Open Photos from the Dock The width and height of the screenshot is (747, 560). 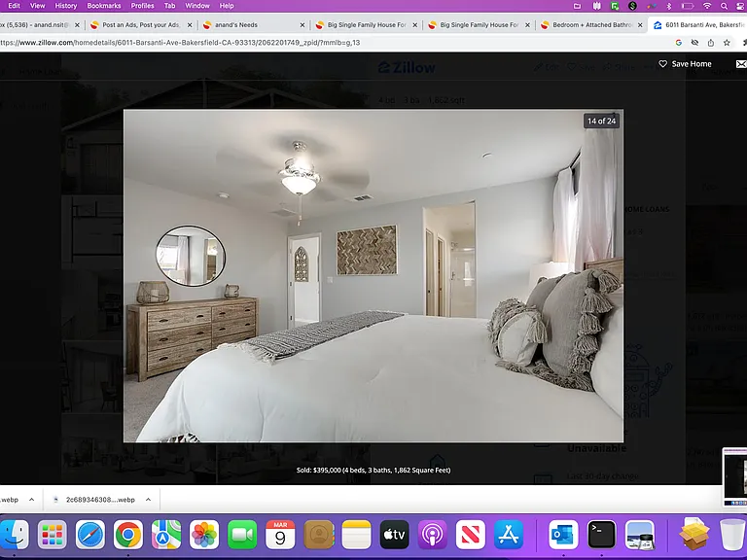coord(204,535)
